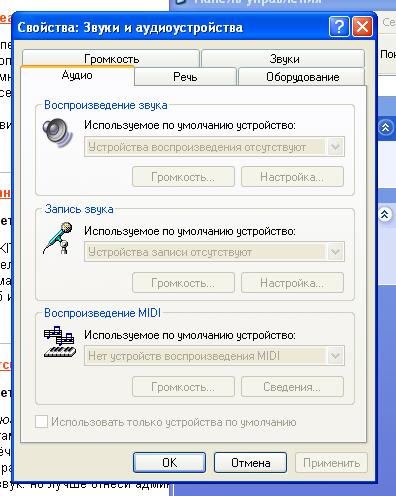This screenshot has height=496, width=396.
Task: Click the speaker icon in Воспроизведение звука
Action: 57,133
